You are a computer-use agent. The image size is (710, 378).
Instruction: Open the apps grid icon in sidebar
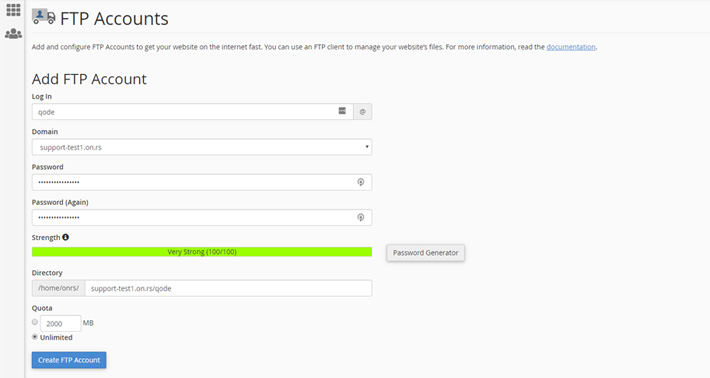pyautogui.click(x=13, y=10)
